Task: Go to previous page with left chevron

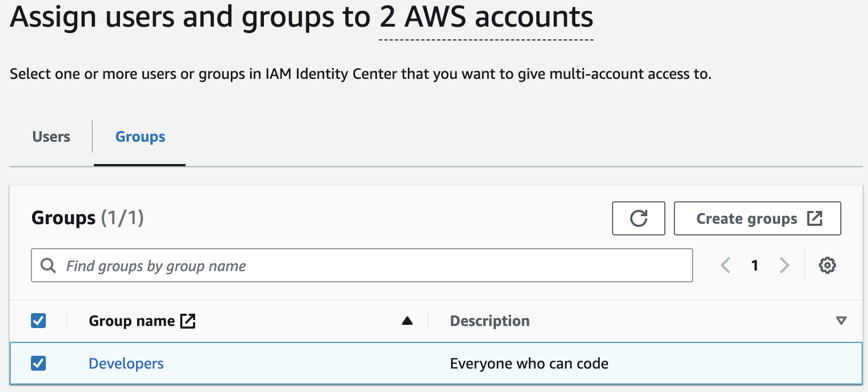Action: point(725,265)
